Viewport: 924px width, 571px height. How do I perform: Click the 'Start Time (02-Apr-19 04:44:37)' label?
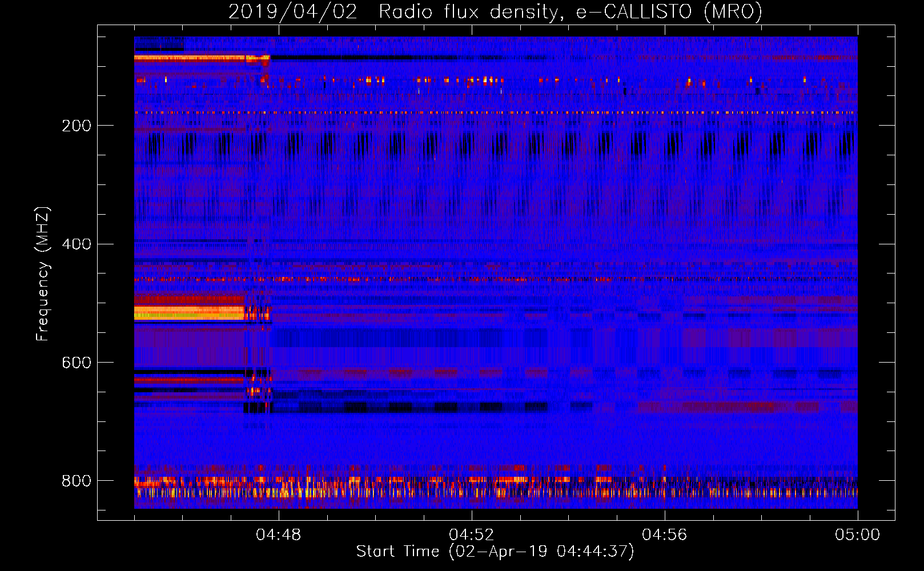(x=495, y=552)
